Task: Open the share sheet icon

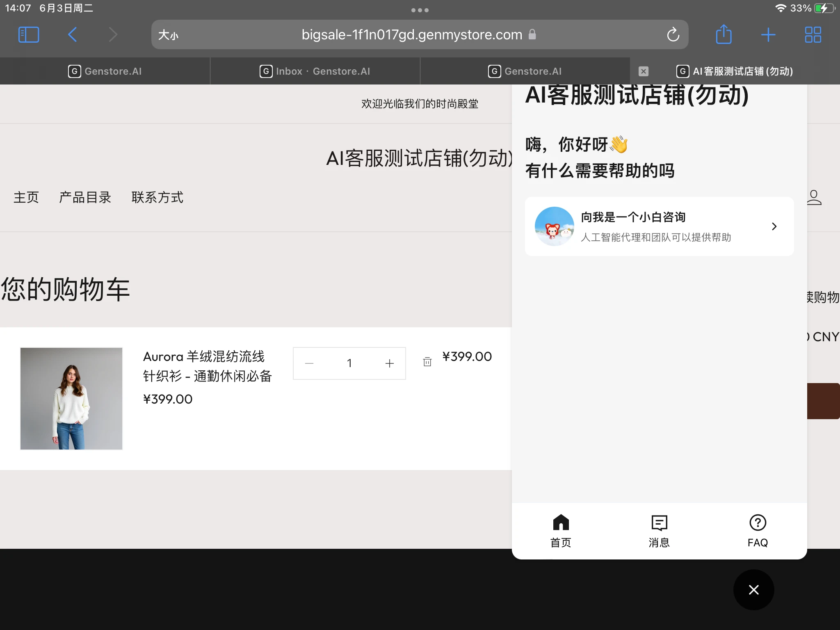Action: (x=724, y=34)
